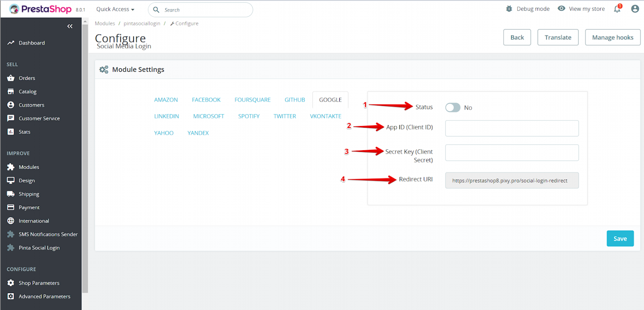Click the International globe icon
This screenshot has width=644, height=310.
[11, 221]
